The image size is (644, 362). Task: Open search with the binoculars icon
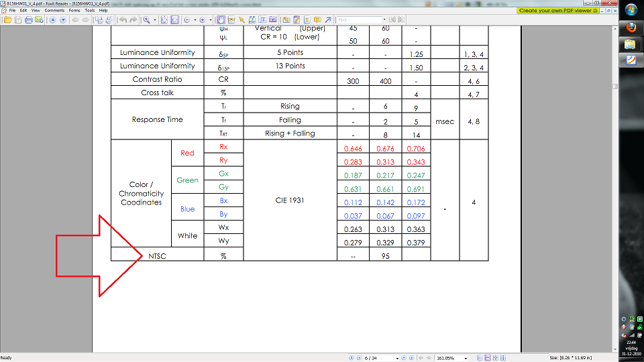click(x=252, y=19)
